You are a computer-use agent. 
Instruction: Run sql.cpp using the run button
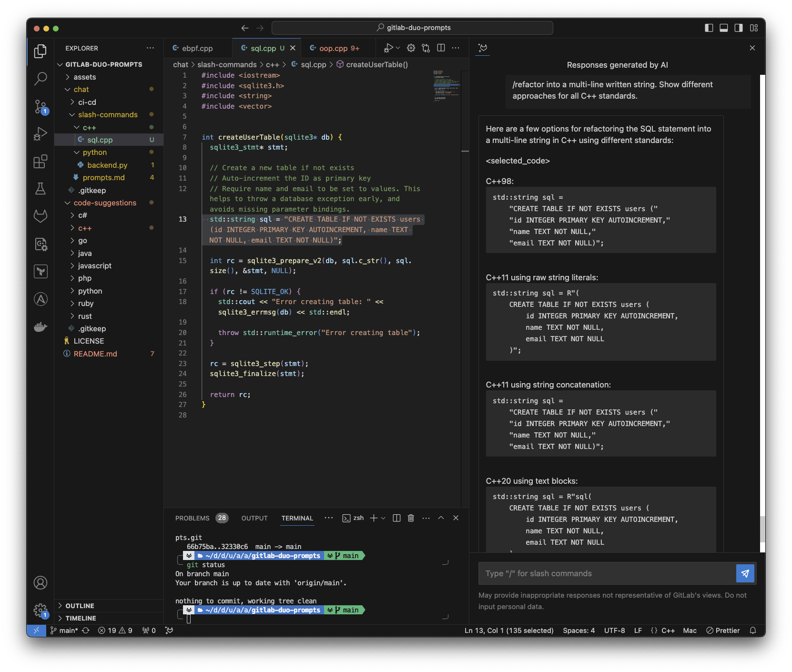tap(388, 48)
